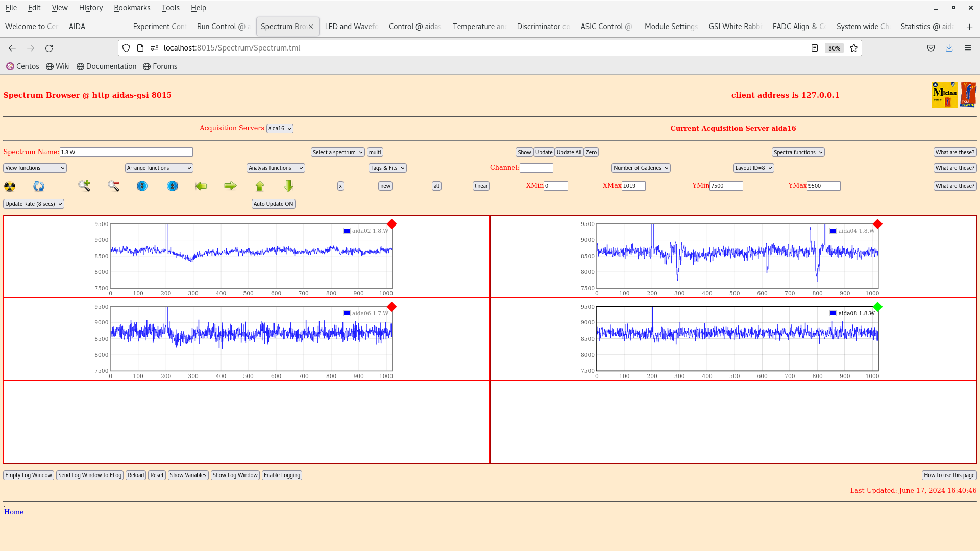The width and height of the screenshot is (980, 551).
Task: Click the YMin value input field
Action: pos(726,186)
